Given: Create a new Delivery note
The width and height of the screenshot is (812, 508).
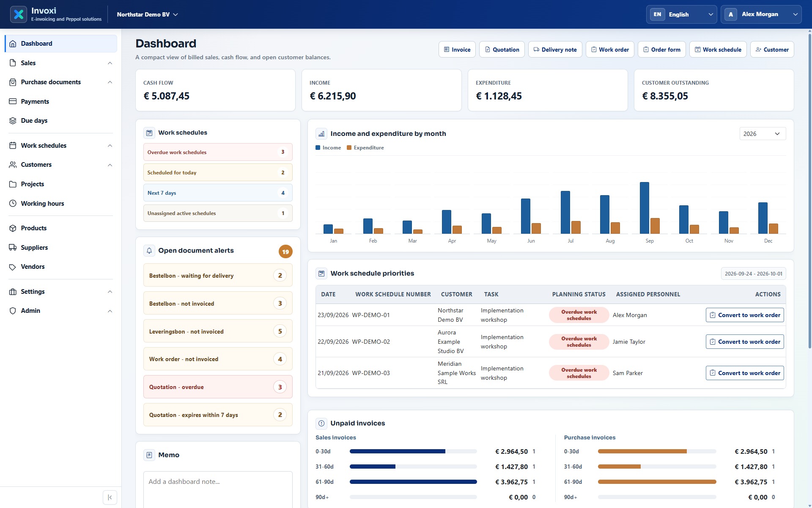Looking at the screenshot, I should pyautogui.click(x=555, y=50).
